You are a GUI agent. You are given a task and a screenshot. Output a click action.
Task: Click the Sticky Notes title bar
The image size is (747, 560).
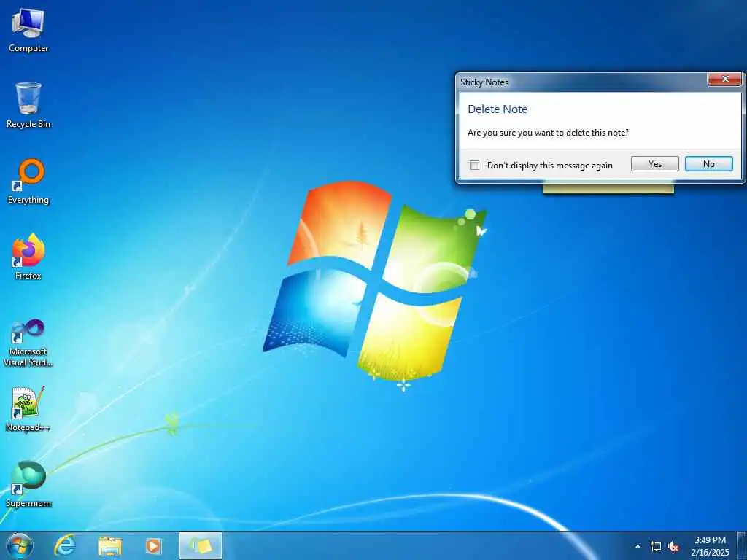coord(581,82)
